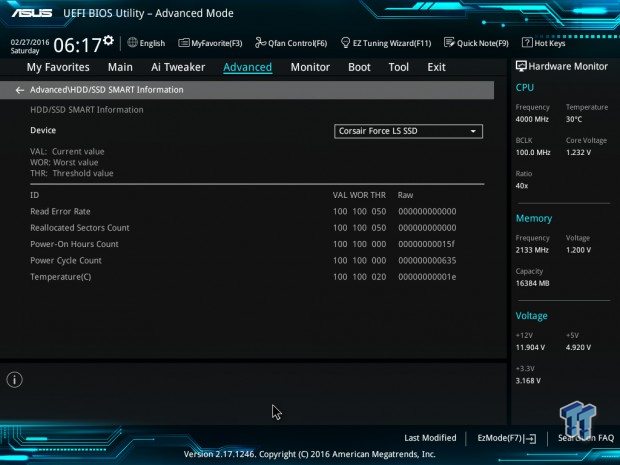
Task: Click the Core Voltage value 1.232 V
Action: tap(578, 153)
